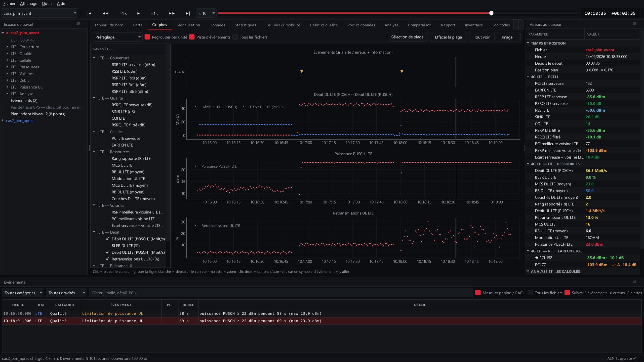Image resolution: width=644 pixels, height=362 pixels.
Task: Jump to start of playback
Action: (89, 13)
